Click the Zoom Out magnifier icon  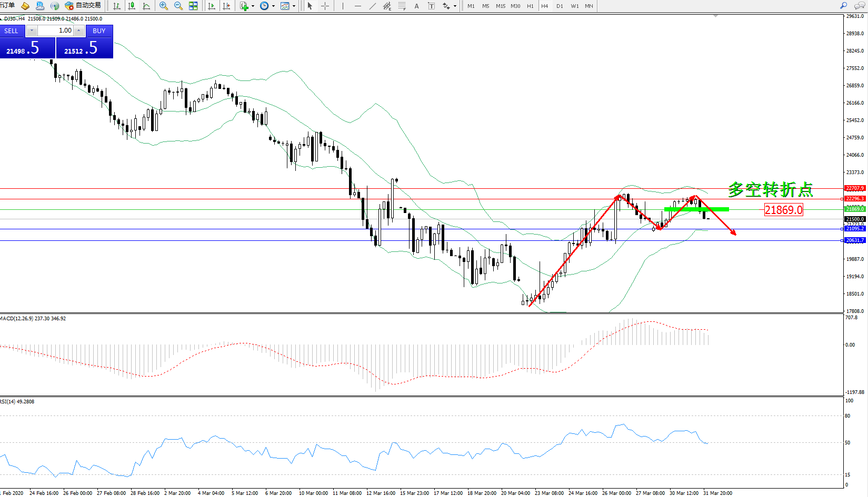[178, 6]
